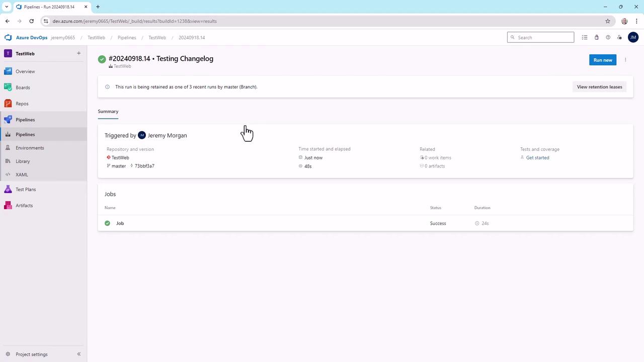Open a new browser tab
This screenshot has height=362, width=644.
point(98,7)
